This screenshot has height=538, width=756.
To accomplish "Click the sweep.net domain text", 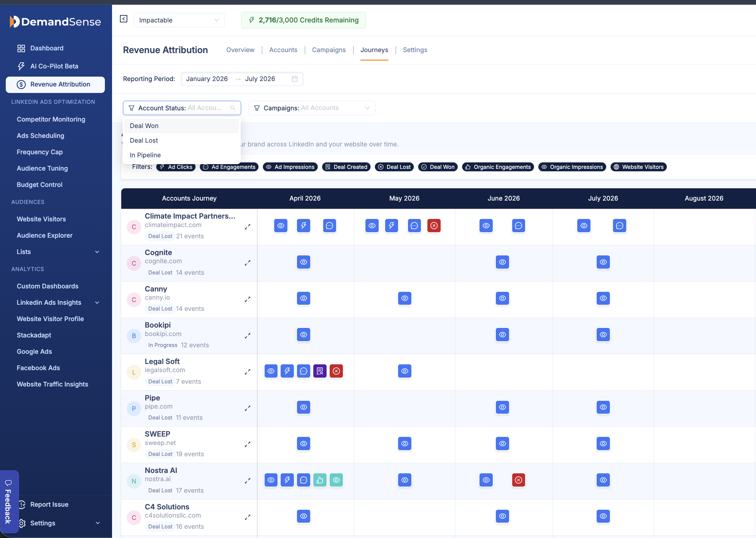I will [x=160, y=443].
